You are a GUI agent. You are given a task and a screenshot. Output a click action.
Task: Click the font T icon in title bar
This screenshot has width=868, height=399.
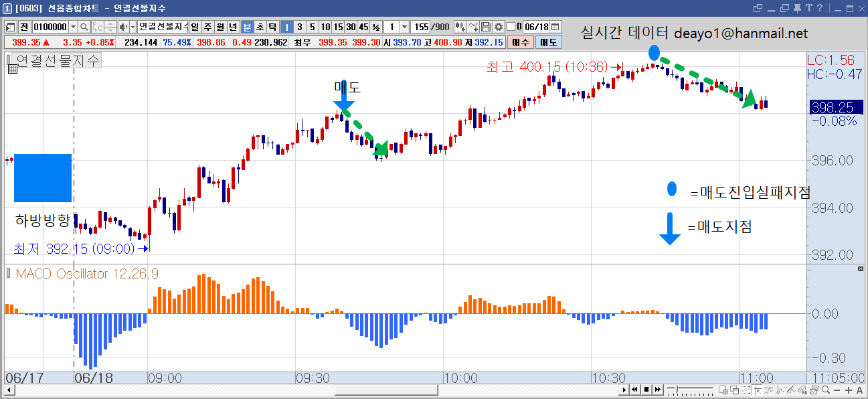click(x=808, y=8)
